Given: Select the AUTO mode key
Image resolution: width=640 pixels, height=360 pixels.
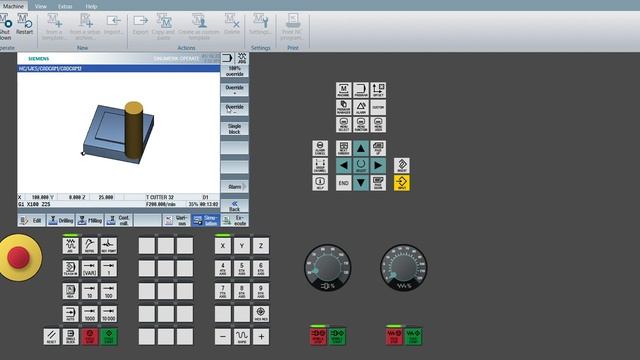Looking at the screenshot, I should (70, 314).
